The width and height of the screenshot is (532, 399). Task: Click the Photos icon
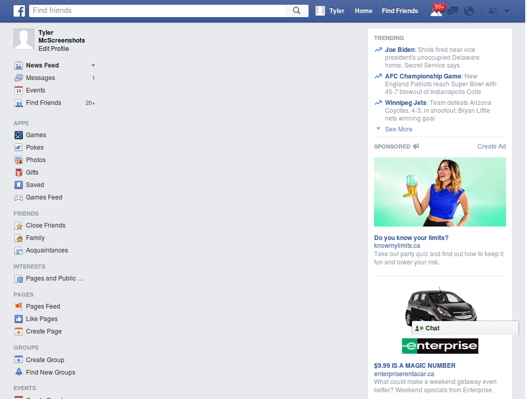pos(19,160)
